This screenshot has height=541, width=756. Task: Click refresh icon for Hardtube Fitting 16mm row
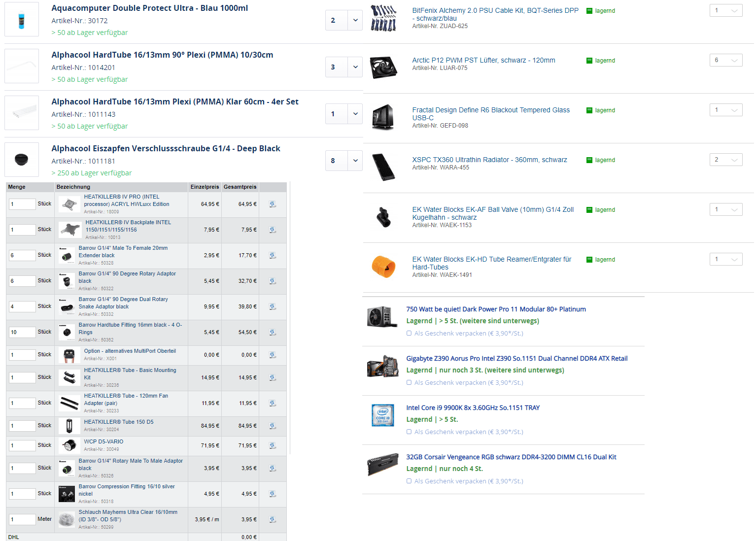(x=273, y=332)
